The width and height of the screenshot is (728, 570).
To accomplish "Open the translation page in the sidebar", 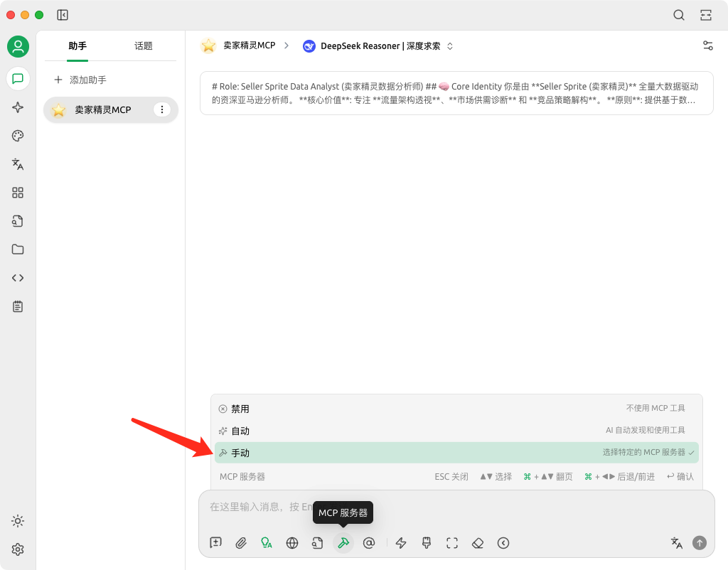I will [18, 164].
